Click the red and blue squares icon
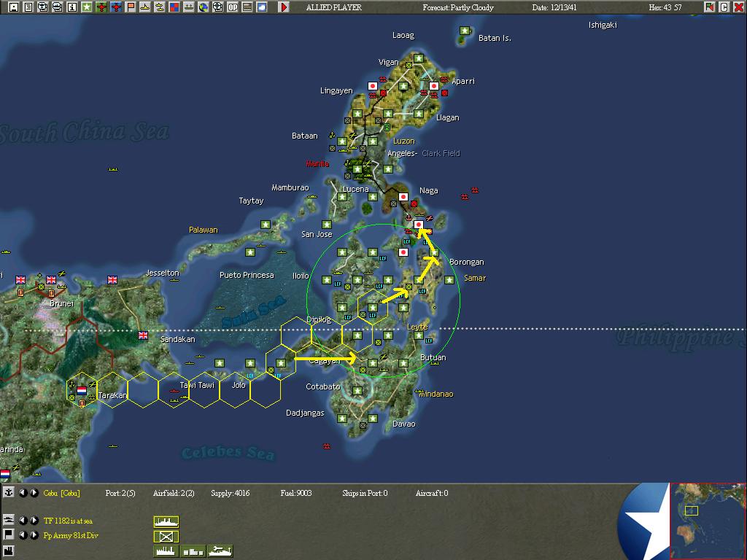 click(174, 7)
